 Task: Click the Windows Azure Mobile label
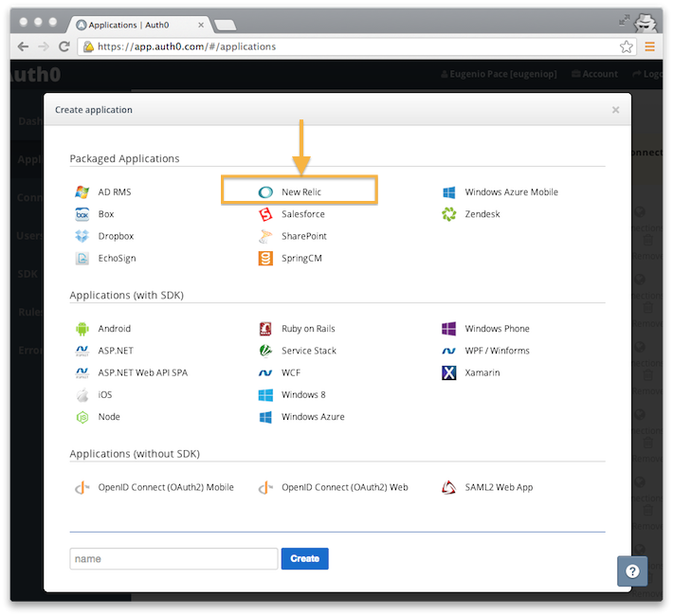pos(512,191)
